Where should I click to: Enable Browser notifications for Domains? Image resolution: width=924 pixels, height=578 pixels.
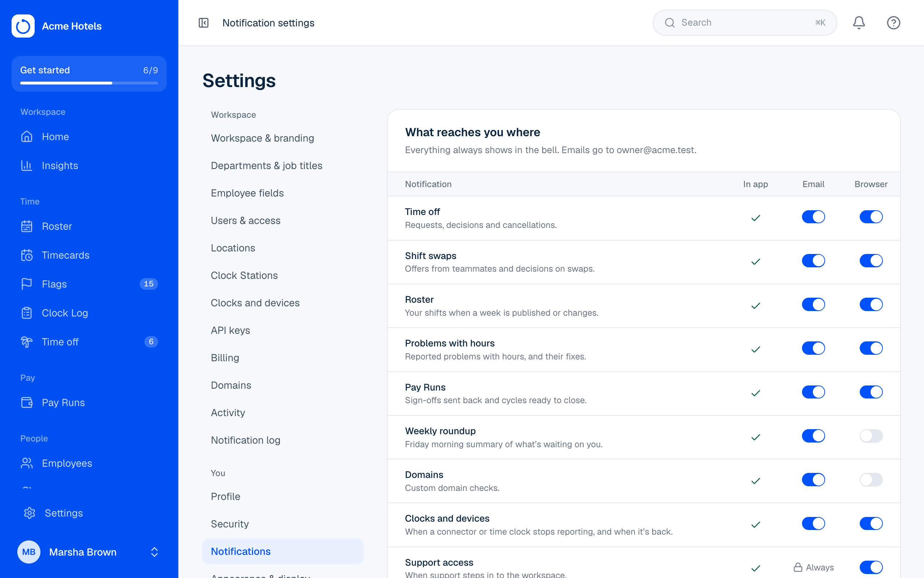(871, 479)
